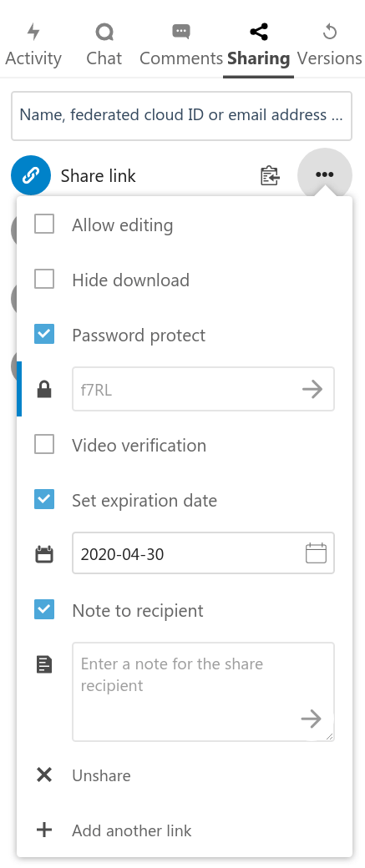Screen dimensions: 365x868
Task: Open the three-dot share link menu
Action: click(325, 175)
